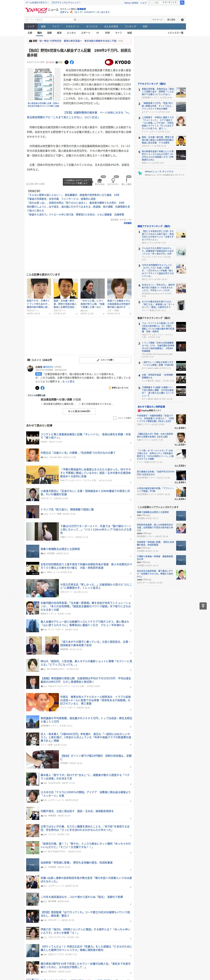Open article フジテレビ第三者委員会報告

click(x=85, y=436)
